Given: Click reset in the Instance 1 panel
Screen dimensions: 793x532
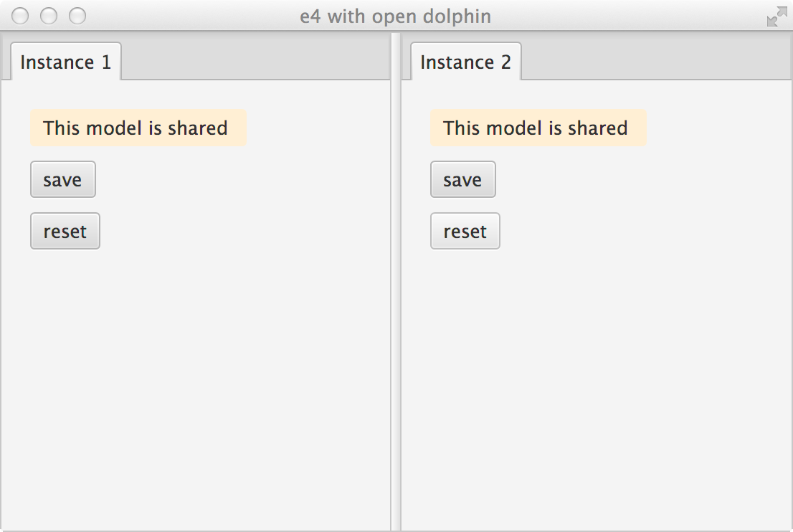Looking at the screenshot, I should (65, 232).
